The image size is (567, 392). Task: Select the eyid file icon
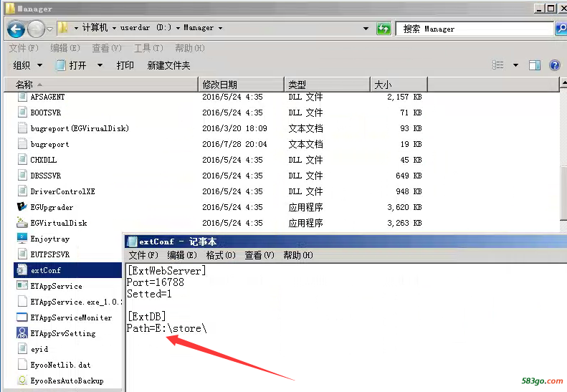(22, 348)
